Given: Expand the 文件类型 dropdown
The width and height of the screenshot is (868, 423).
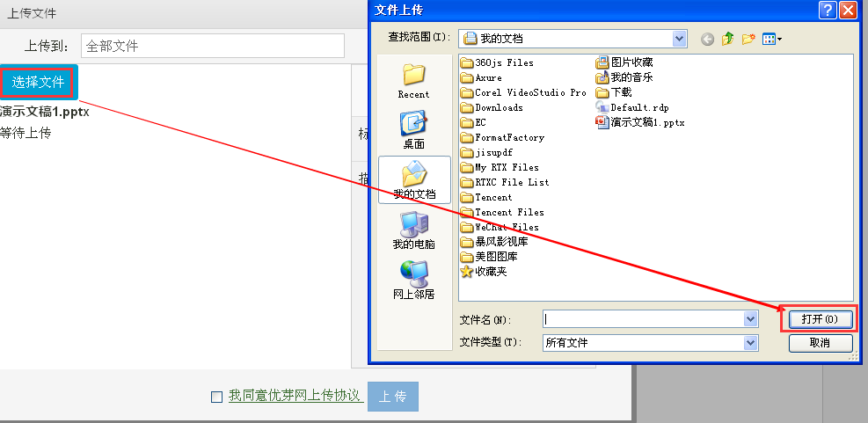Looking at the screenshot, I should [x=751, y=343].
